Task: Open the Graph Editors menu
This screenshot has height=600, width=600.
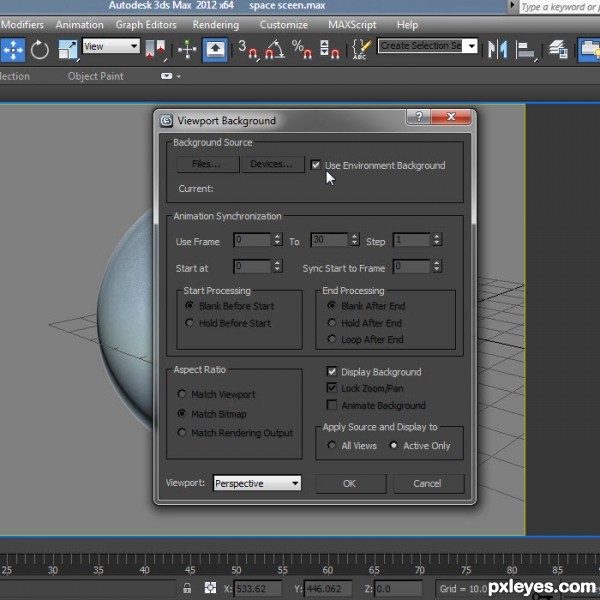Action: (x=146, y=25)
